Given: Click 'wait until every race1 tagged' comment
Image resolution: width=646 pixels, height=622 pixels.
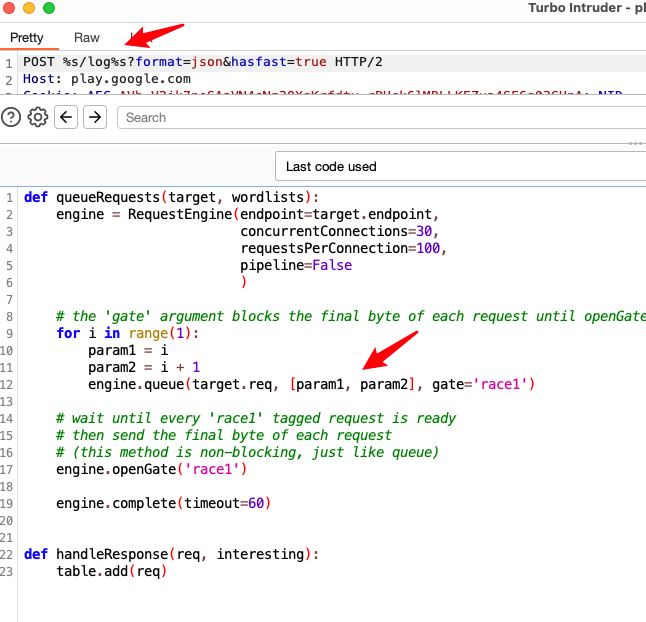Looking at the screenshot, I should (256, 419).
